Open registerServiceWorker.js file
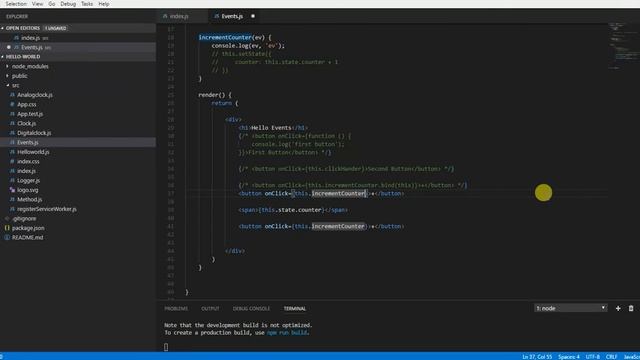The height and width of the screenshot is (360, 640). [x=47, y=209]
